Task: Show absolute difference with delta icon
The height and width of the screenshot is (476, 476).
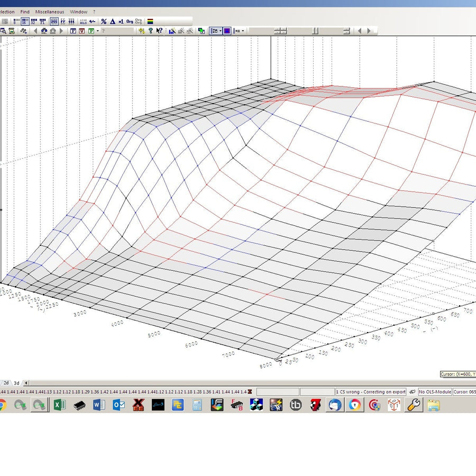Action: (113, 22)
